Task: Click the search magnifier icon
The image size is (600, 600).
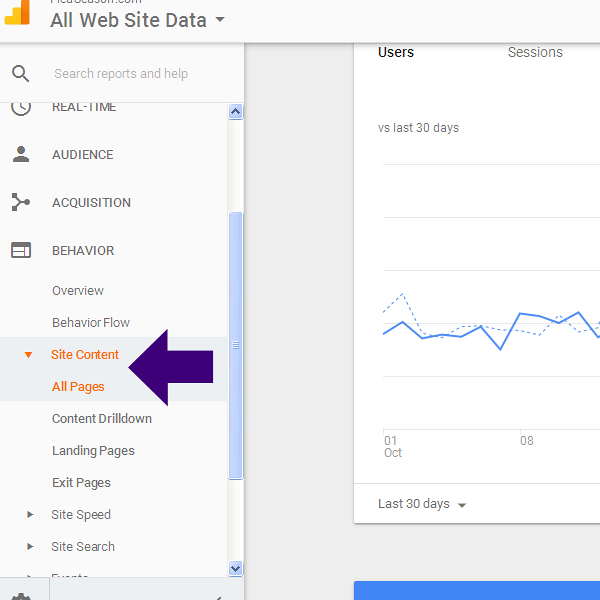Action: pos(20,74)
